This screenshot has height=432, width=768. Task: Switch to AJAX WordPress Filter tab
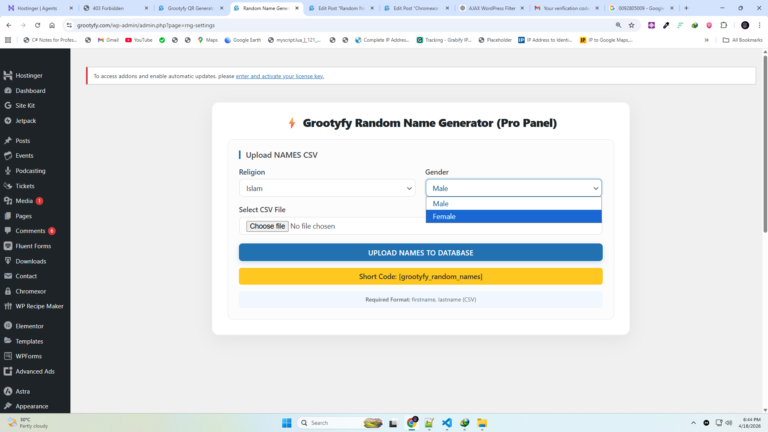(492, 8)
